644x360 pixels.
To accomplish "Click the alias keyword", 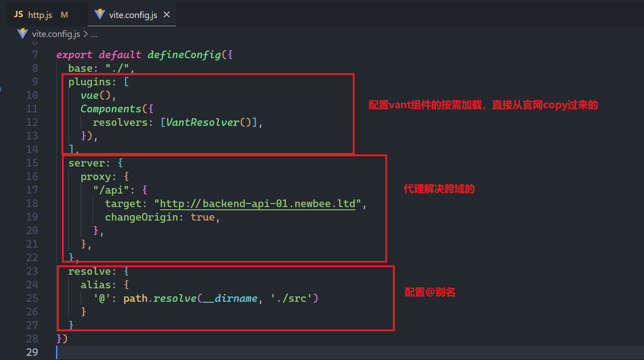I will point(95,285).
